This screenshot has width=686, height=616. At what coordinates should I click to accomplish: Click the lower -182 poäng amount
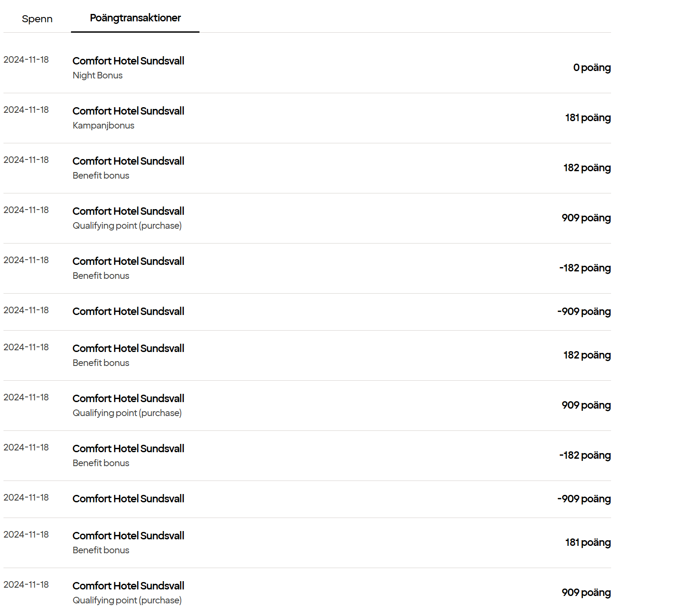point(585,455)
